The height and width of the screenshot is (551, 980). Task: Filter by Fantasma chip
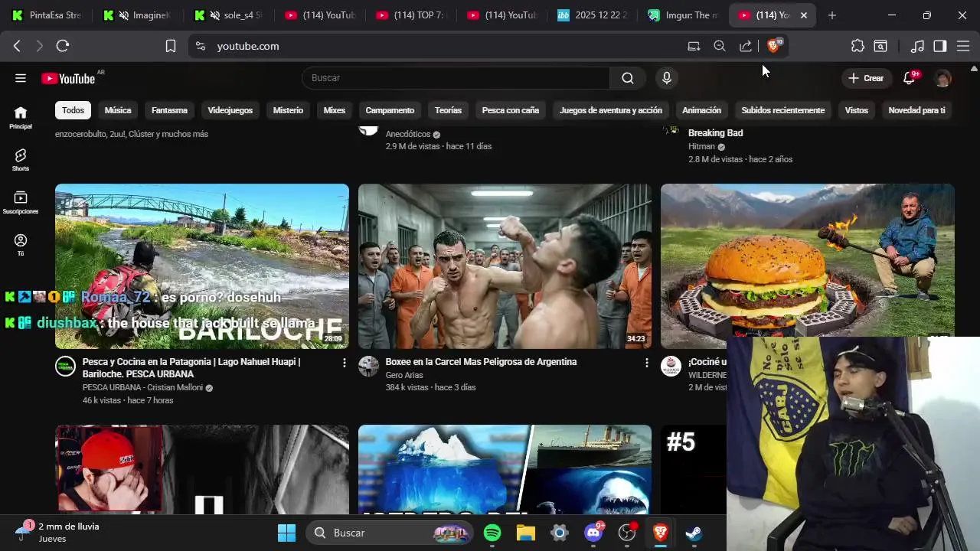point(169,110)
